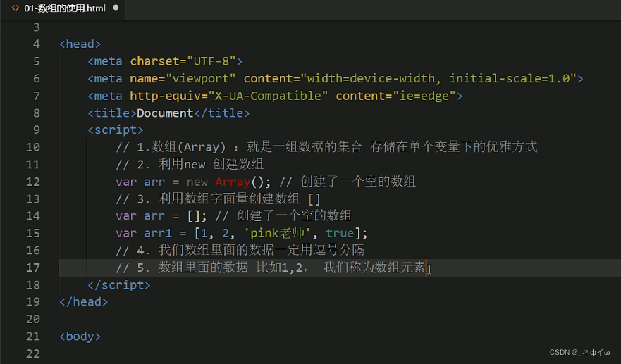Click the word Document in title
Image resolution: width=621 pixels, height=364 pixels.
[165, 113]
